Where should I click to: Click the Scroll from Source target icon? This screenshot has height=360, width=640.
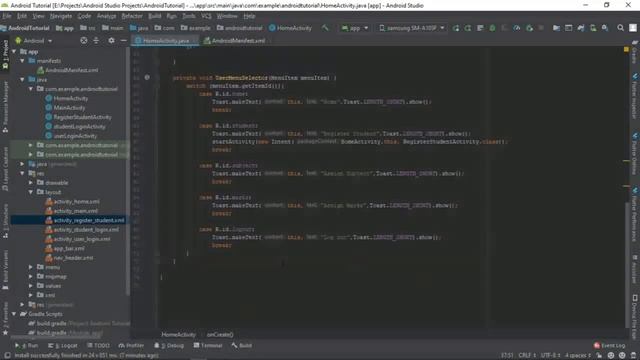point(84,40)
